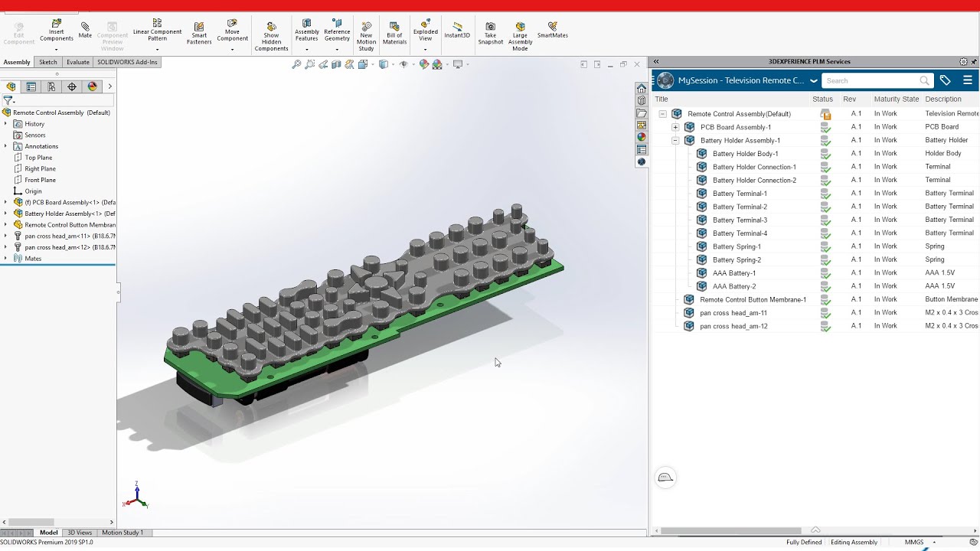Collapse the Battery Holder Assembly-1 node
Image resolution: width=980 pixels, height=551 pixels.
(x=675, y=140)
